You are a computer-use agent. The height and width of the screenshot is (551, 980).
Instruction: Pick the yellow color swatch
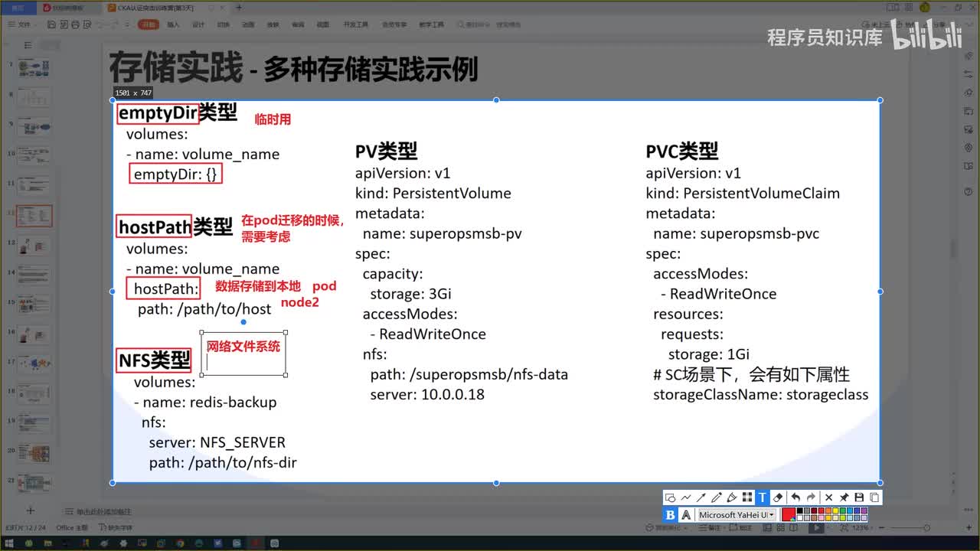(x=835, y=510)
